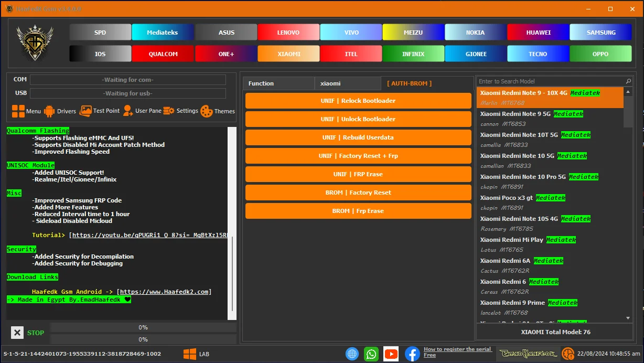This screenshot has width=644, height=363.
Task: Select Xiaomi Redmi Note 9 - 10X 4G
Action: click(550, 98)
